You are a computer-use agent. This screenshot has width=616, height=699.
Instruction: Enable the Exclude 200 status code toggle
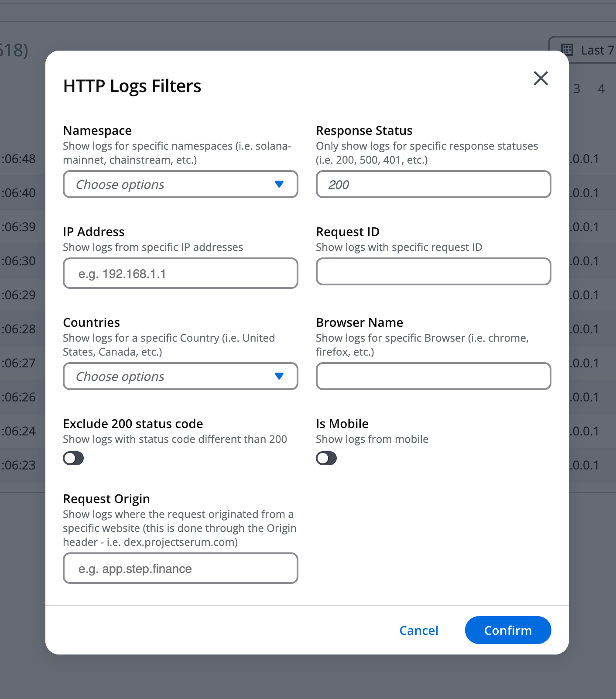pyautogui.click(x=73, y=458)
